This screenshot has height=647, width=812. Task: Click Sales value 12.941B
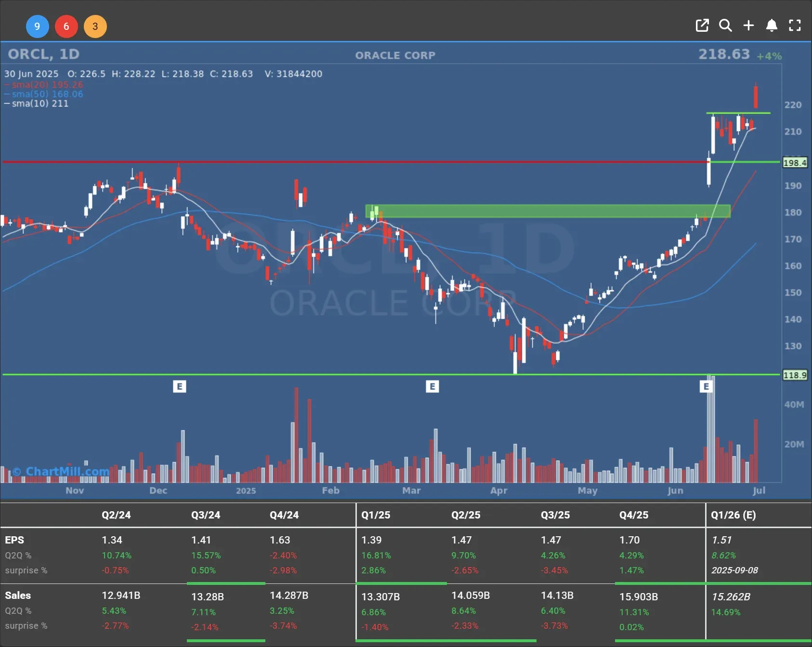pyautogui.click(x=121, y=595)
